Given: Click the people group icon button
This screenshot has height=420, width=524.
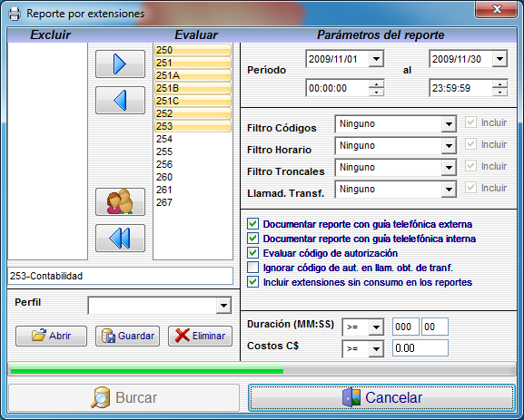Looking at the screenshot, I should pos(120,201).
